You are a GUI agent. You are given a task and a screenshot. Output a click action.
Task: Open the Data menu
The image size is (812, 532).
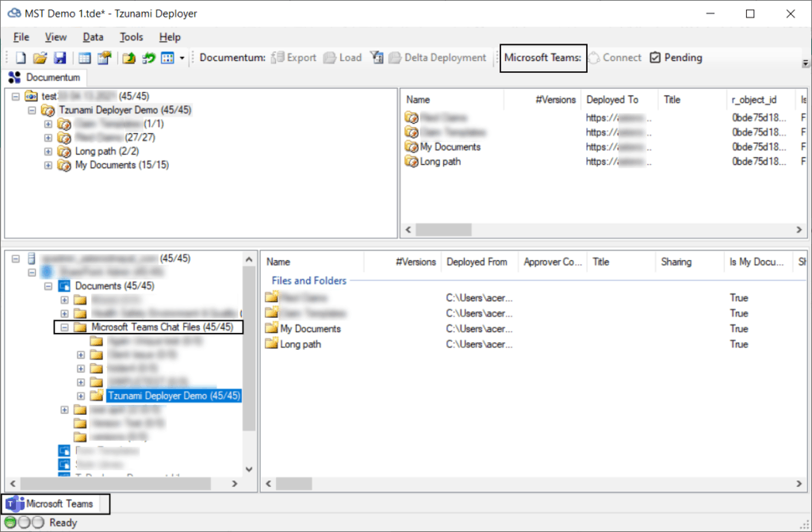[94, 37]
